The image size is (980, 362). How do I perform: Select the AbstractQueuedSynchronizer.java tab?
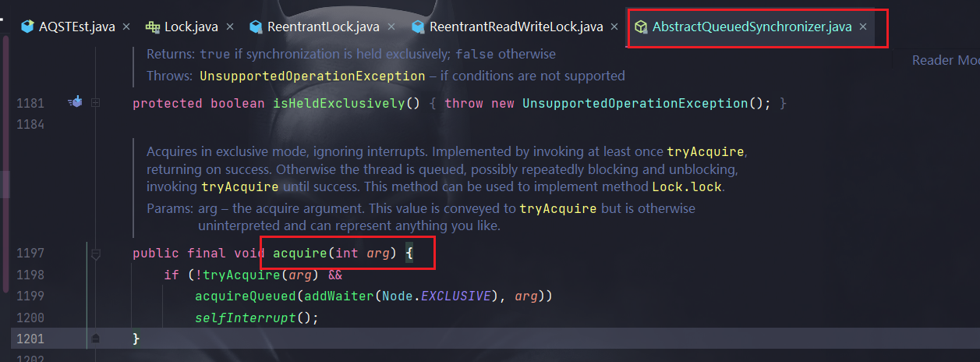752,27
